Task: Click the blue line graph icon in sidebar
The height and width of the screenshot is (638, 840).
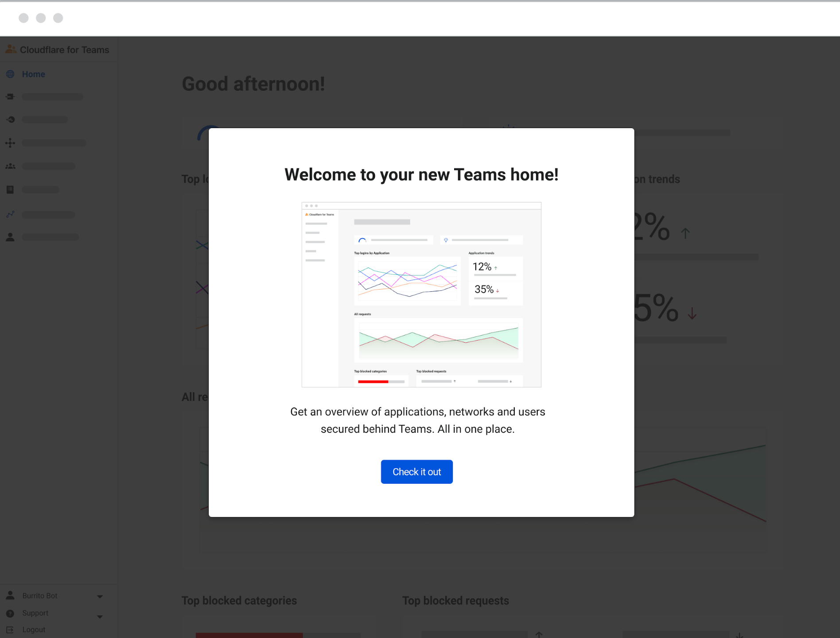Action: pos(10,215)
